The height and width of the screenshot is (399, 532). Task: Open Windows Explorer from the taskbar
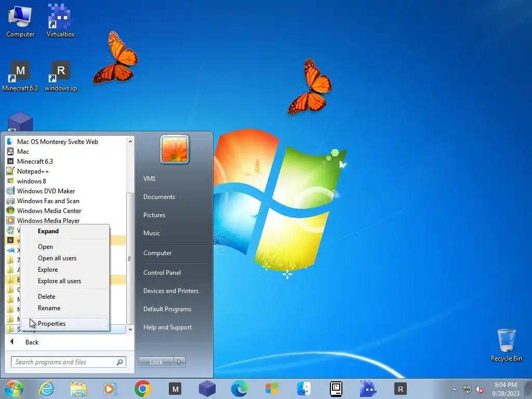tap(78, 389)
